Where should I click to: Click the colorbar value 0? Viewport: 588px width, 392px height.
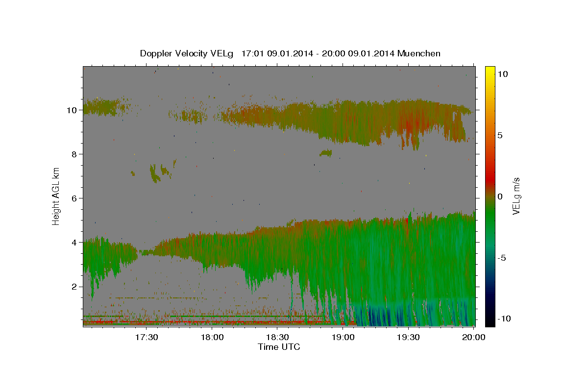click(x=500, y=196)
